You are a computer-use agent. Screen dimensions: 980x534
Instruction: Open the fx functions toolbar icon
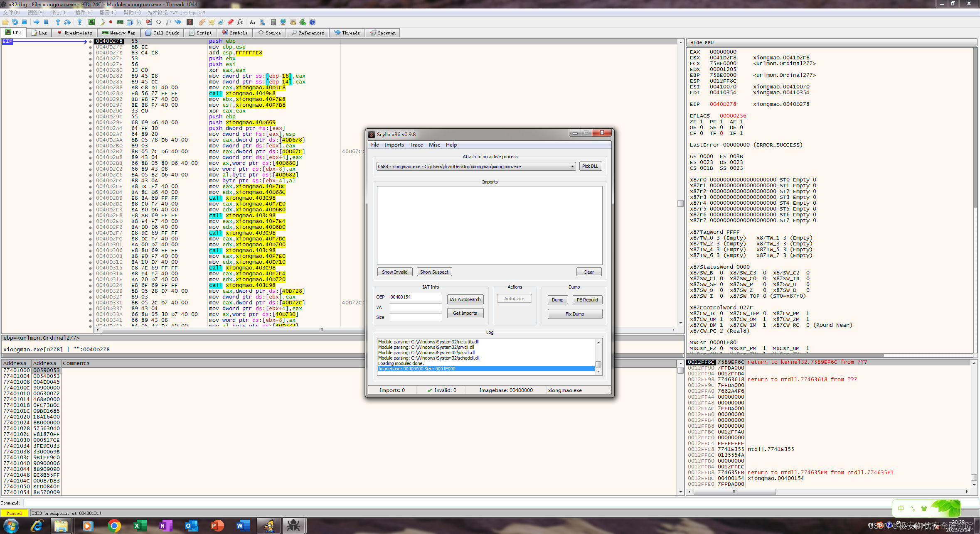(240, 22)
